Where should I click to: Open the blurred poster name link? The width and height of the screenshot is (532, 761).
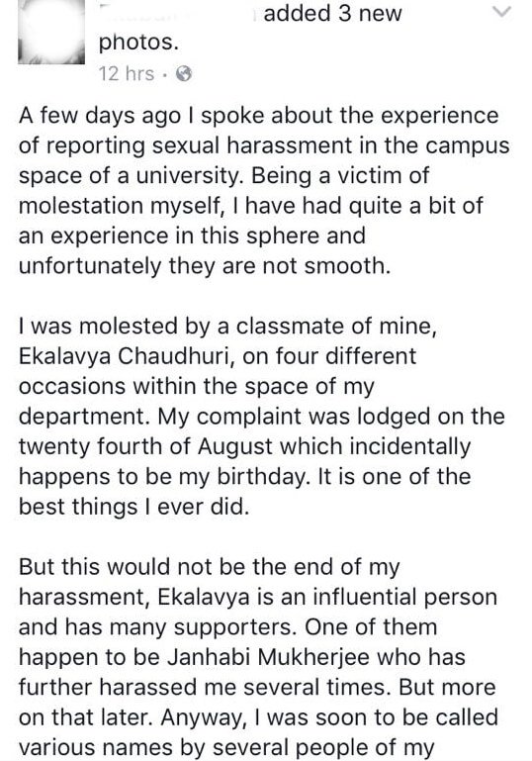[x=177, y=13]
